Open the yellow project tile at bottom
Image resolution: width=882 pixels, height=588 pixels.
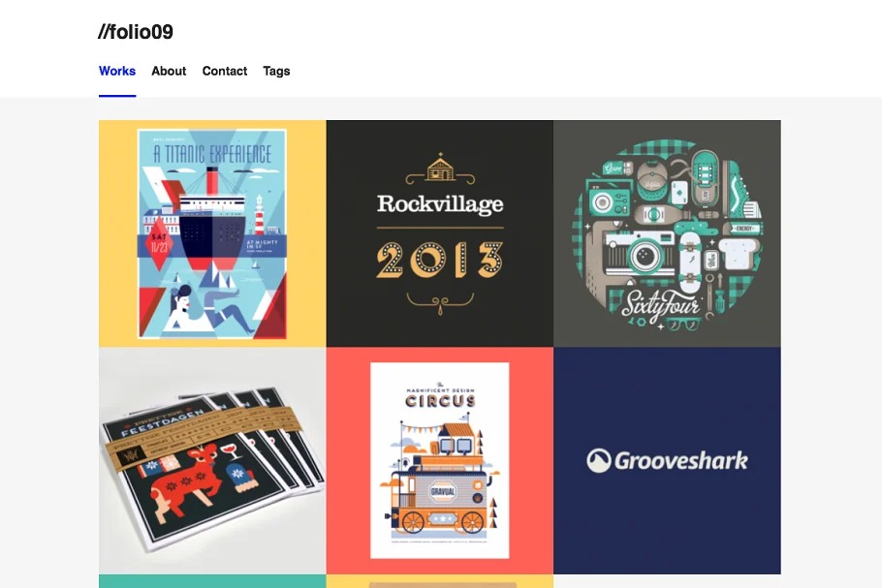pyautogui.click(x=440, y=580)
